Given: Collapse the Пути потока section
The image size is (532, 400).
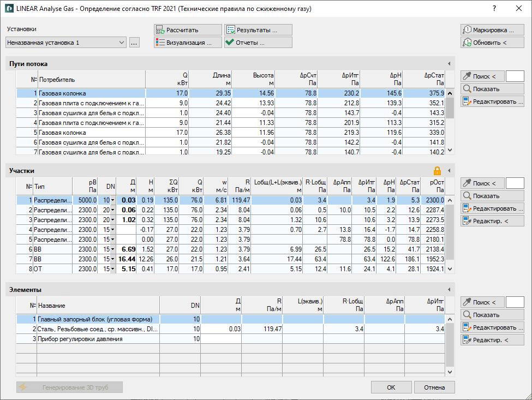Looking at the screenshot, I should 449,63.
